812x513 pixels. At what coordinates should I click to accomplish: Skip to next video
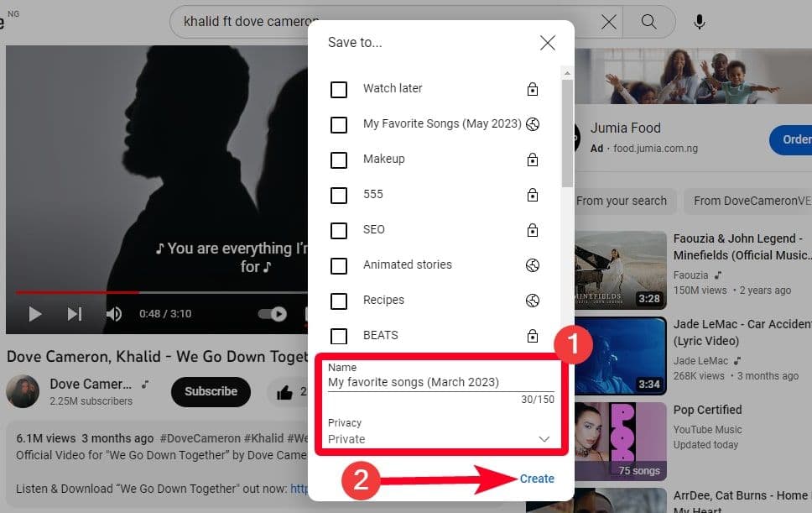point(75,314)
